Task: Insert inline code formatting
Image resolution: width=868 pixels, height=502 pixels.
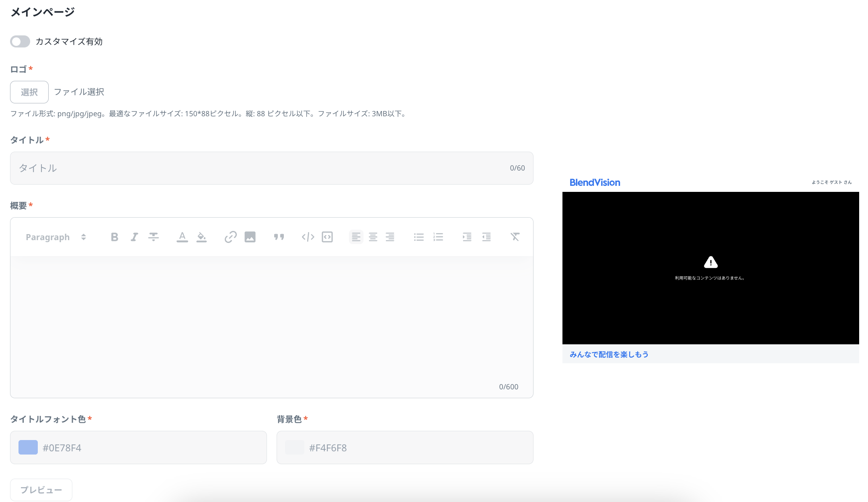Action: (308, 237)
